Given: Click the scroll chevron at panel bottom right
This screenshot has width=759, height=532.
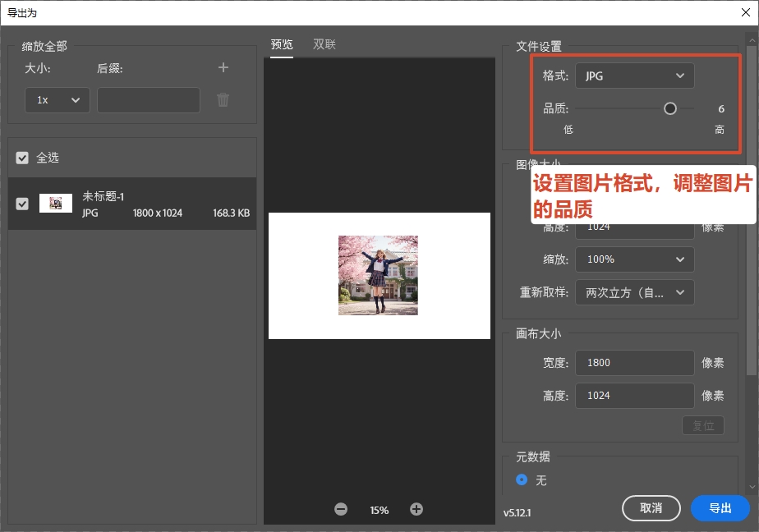Looking at the screenshot, I should pos(752,486).
